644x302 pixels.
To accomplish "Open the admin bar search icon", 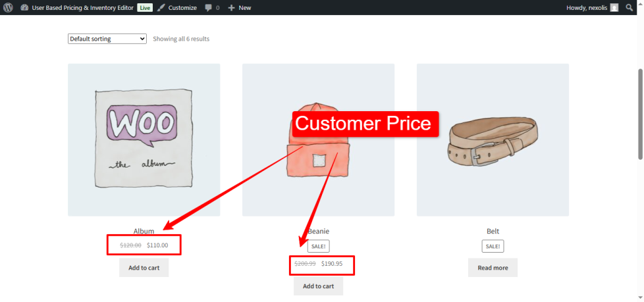I will pos(630,7).
